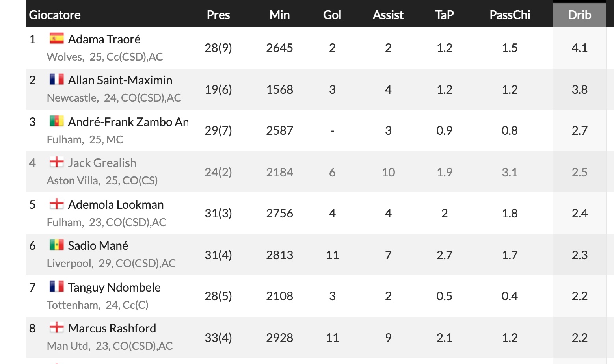Open Jack Grealish player link
The image size is (614, 364).
[102, 163]
